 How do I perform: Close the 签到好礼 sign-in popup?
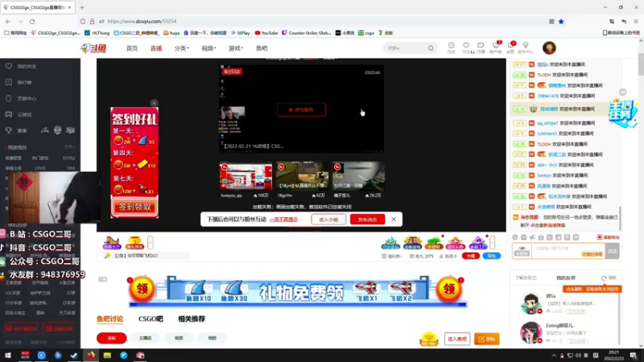coord(154,103)
